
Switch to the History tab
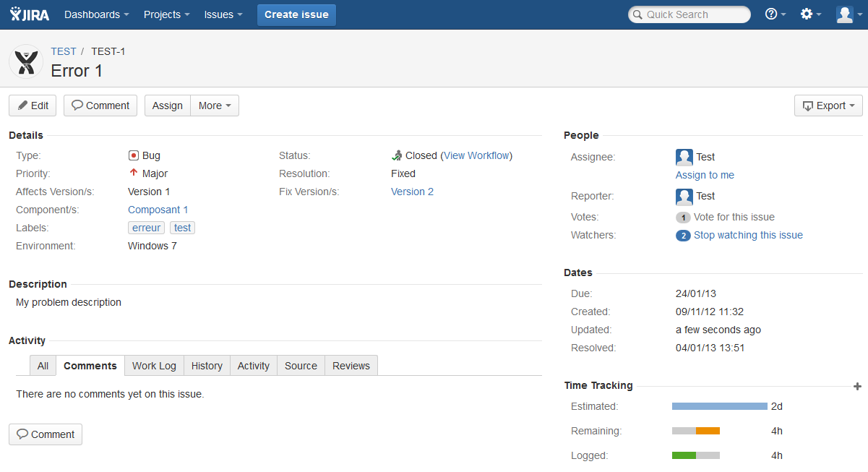207,366
